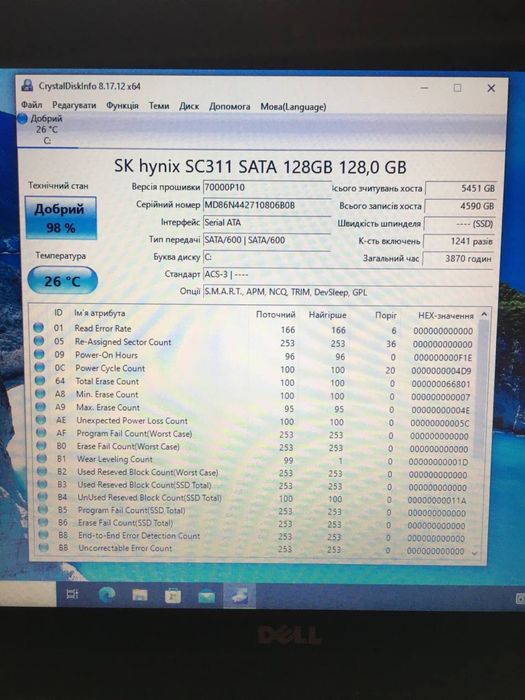
Task: Click status icon for Erase Fail Count(Worst Case)
Action: pyautogui.click(x=42, y=446)
